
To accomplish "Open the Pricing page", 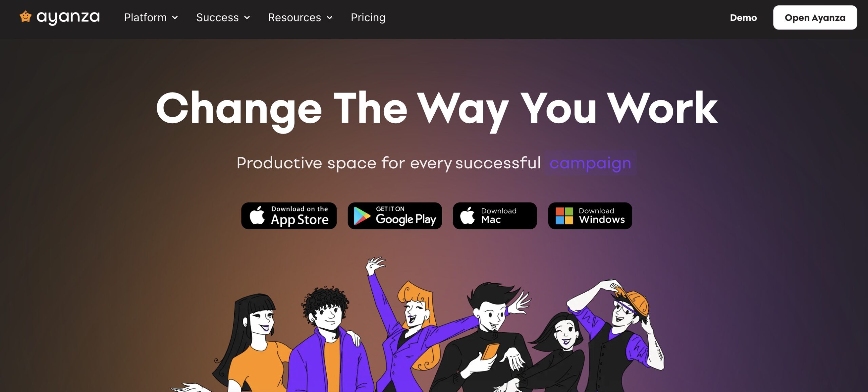I will point(368,18).
